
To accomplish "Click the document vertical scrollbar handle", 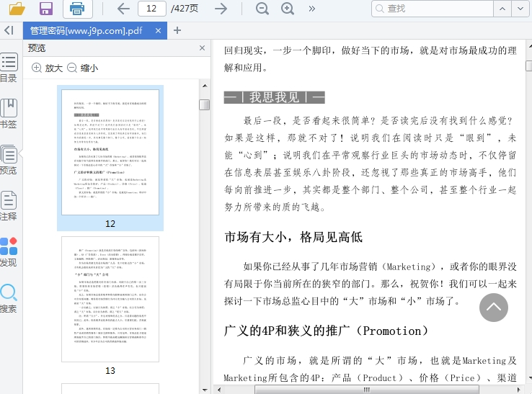I will [x=529, y=66].
